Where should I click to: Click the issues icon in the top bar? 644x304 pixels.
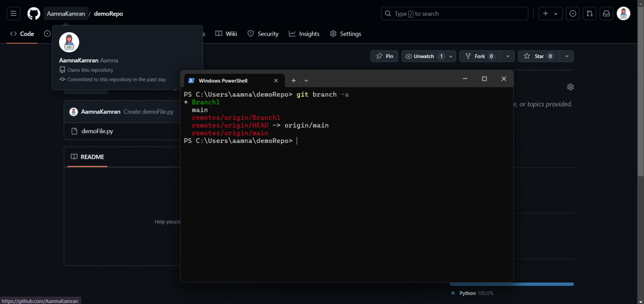[572, 13]
